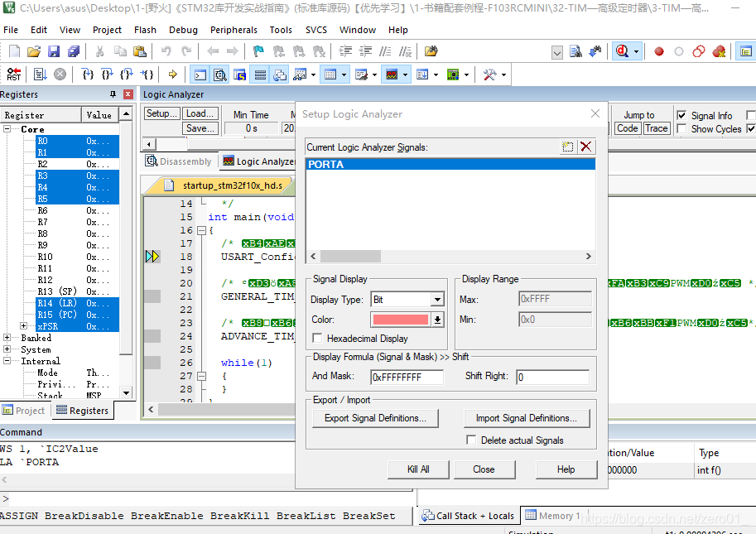The height and width of the screenshot is (534, 756).
Task: Open the SVCS menu
Action: click(315, 30)
